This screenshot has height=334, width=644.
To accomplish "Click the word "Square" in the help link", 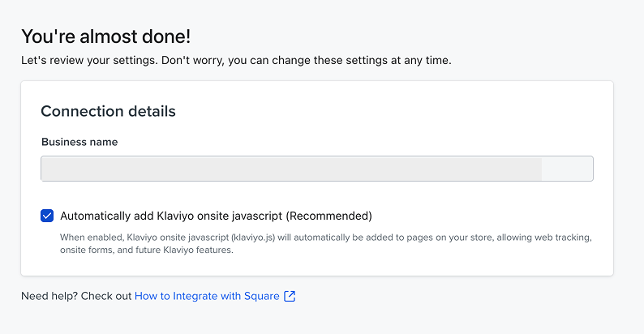I will coord(261,297).
